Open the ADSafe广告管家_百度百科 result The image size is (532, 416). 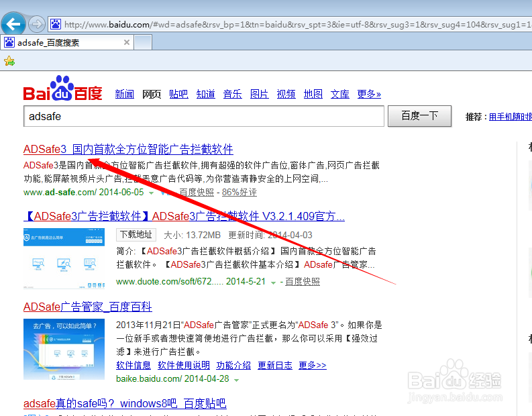87,307
